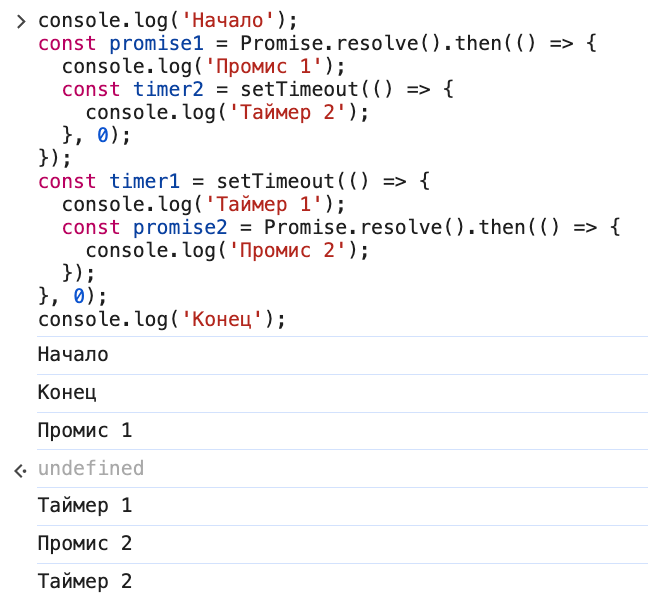Viewport: 648px width, 606px height.
Task: Click the timer1 variable name in code
Action: pyautogui.click(x=145, y=182)
